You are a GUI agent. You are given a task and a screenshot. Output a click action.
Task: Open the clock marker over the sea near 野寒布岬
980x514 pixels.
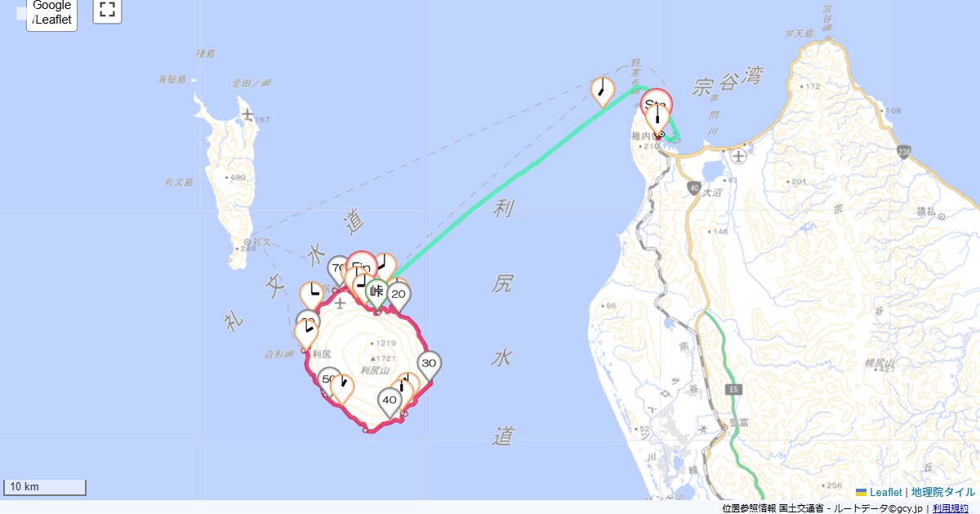pyautogui.click(x=603, y=91)
